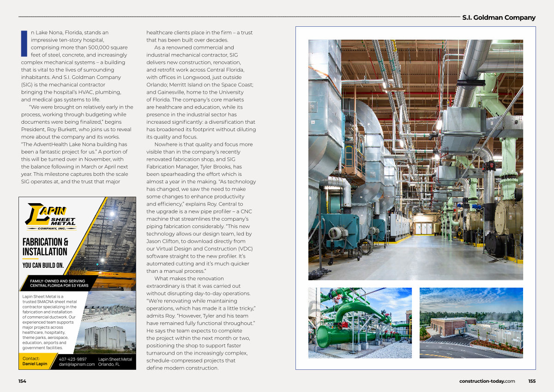Click the paragraph starting 'What makes the renovation'
The height and width of the screenshot is (392, 554).
point(201,323)
